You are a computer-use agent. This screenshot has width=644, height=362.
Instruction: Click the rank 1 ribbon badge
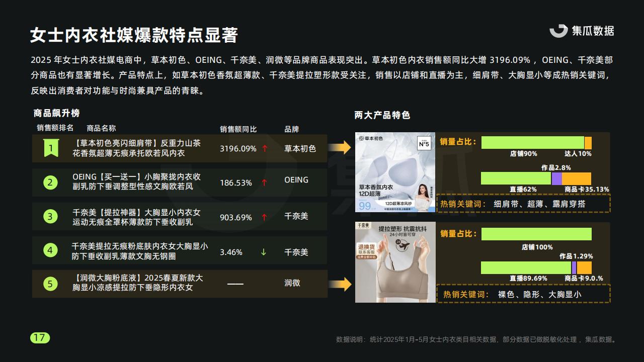(51, 148)
